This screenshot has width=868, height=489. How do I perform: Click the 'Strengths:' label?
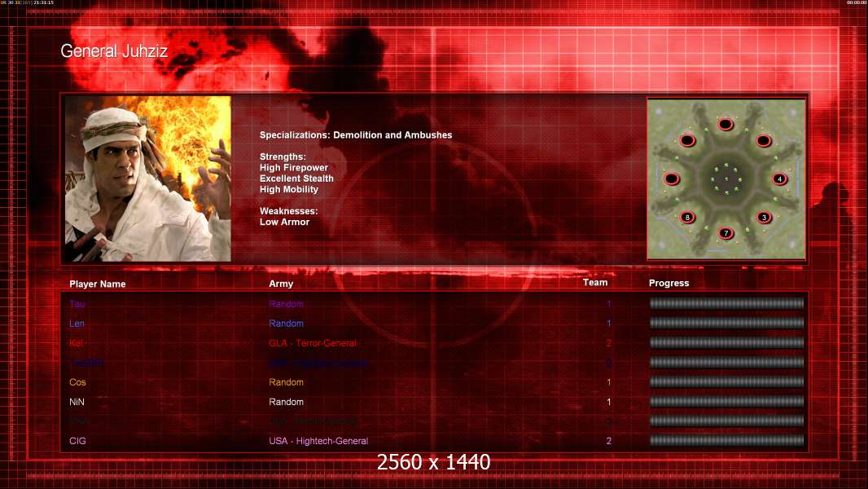(x=283, y=156)
